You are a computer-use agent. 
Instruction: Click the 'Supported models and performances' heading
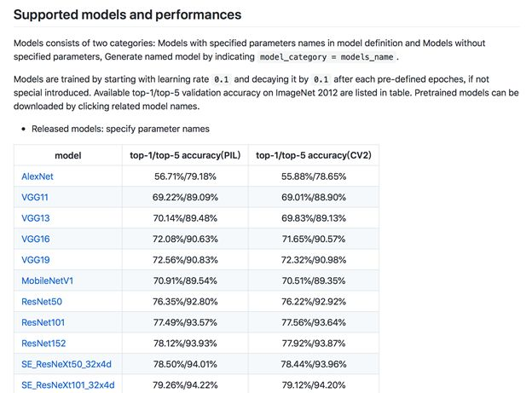coord(128,14)
